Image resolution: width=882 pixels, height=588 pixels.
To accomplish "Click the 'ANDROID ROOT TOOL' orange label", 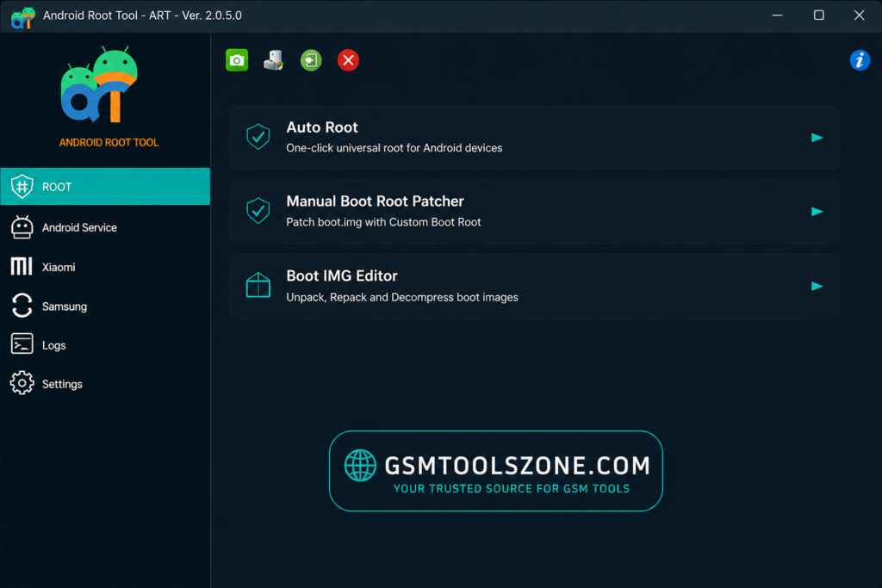I will [109, 142].
